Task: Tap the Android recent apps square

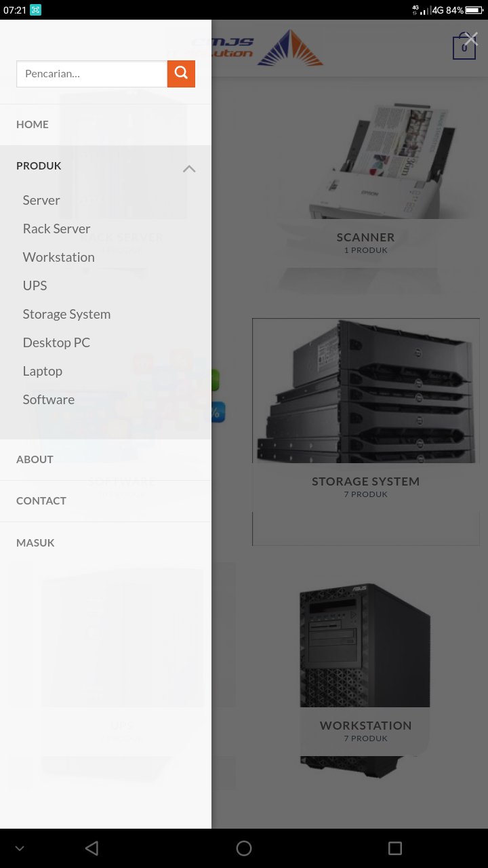Action: click(x=395, y=848)
